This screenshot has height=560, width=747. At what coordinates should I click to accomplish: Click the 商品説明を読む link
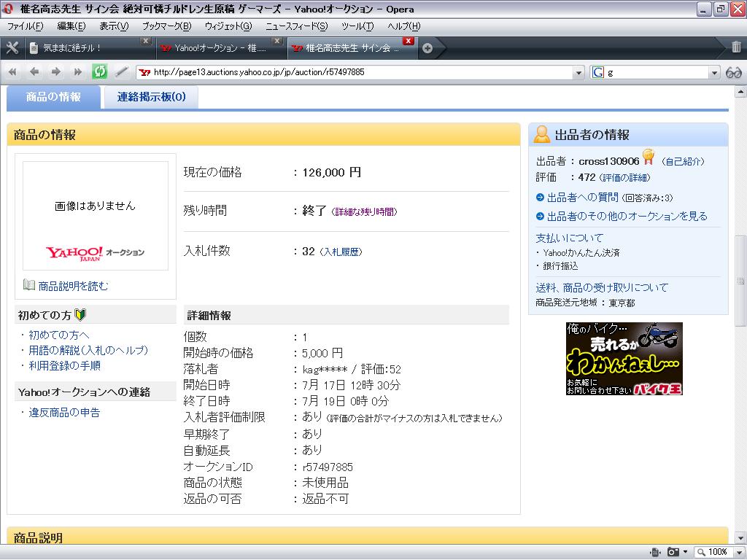[74, 286]
